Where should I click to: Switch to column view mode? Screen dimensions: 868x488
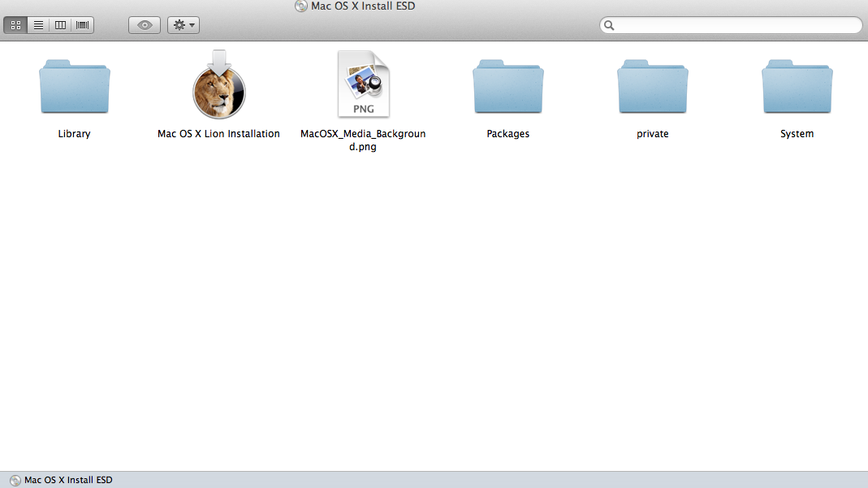click(60, 25)
